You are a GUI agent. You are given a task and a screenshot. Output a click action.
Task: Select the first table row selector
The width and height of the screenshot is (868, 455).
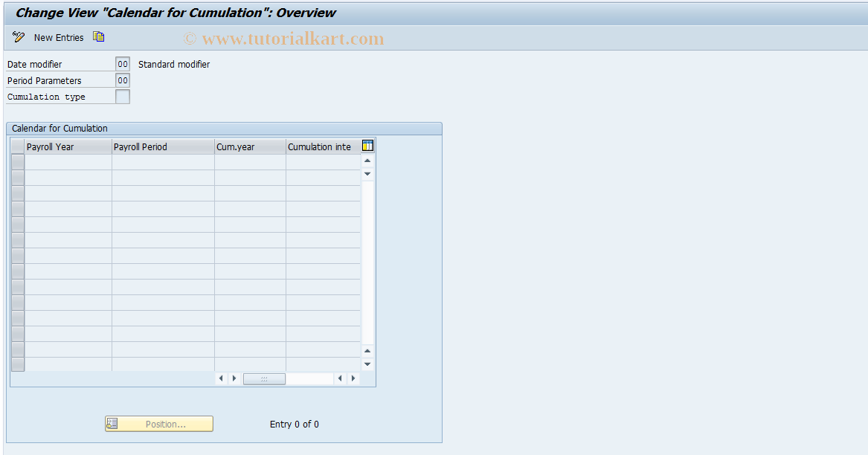[x=18, y=162]
